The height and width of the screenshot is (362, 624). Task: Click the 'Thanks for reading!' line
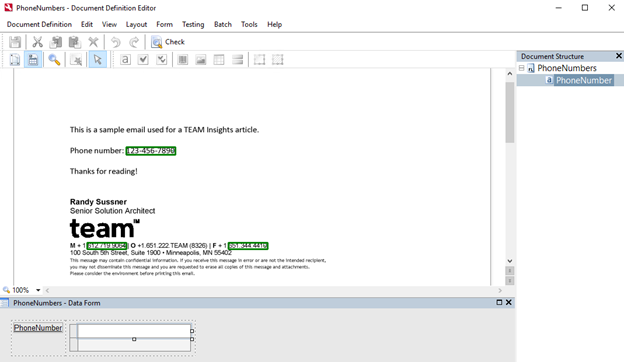[103, 171]
